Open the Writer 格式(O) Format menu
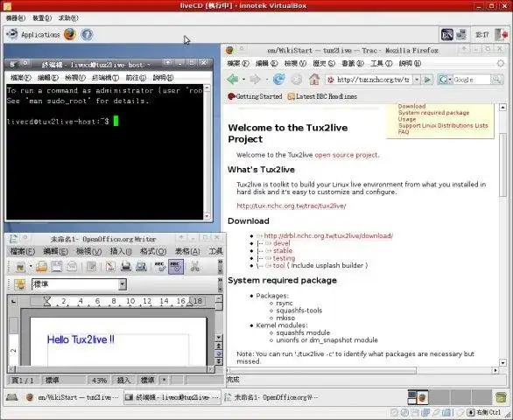The width and height of the screenshot is (513, 420). pyautogui.click(x=153, y=251)
